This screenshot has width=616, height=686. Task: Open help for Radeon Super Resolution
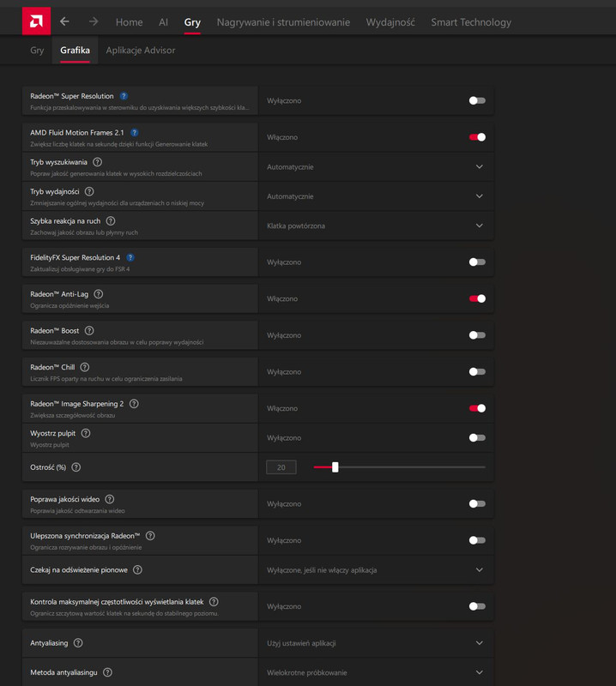pyautogui.click(x=124, y=96)
